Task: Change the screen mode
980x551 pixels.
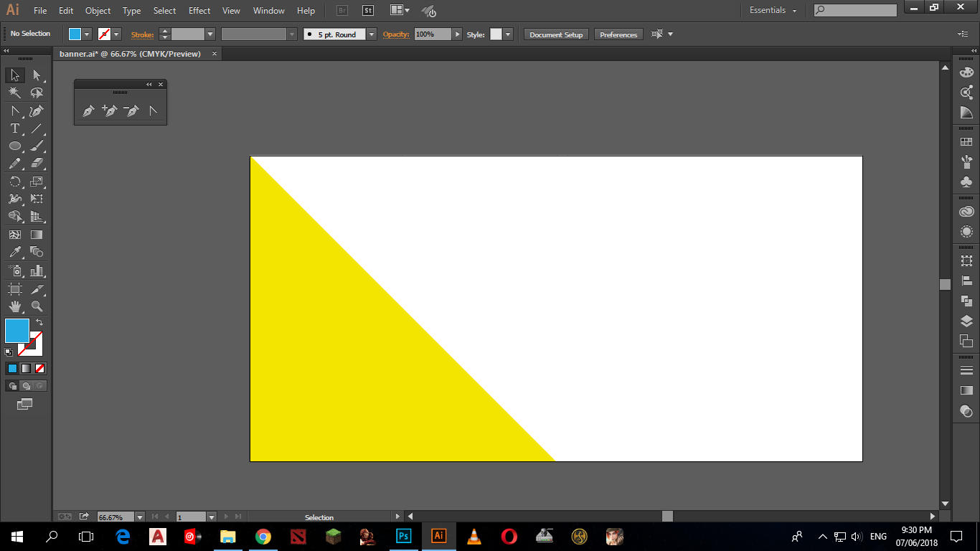Action: coord(25,405)
